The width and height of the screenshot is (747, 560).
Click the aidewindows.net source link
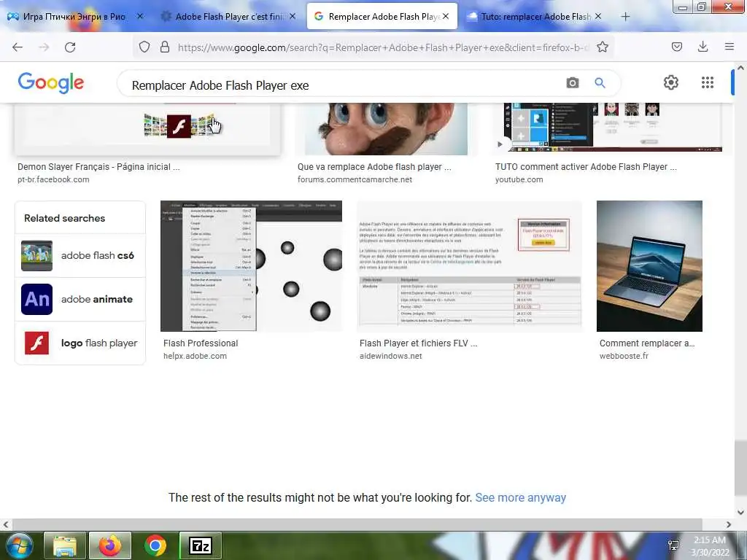[391, 356]
